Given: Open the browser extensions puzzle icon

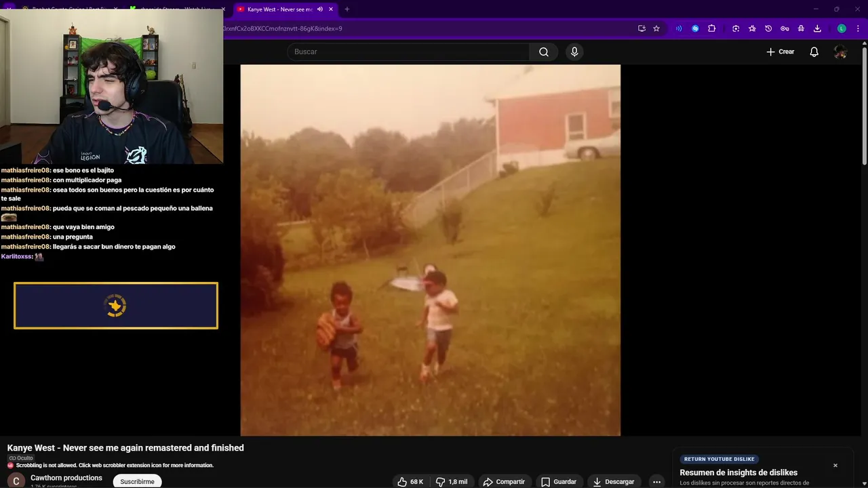Looking at the screenshot, I should [x=711, y=28].
